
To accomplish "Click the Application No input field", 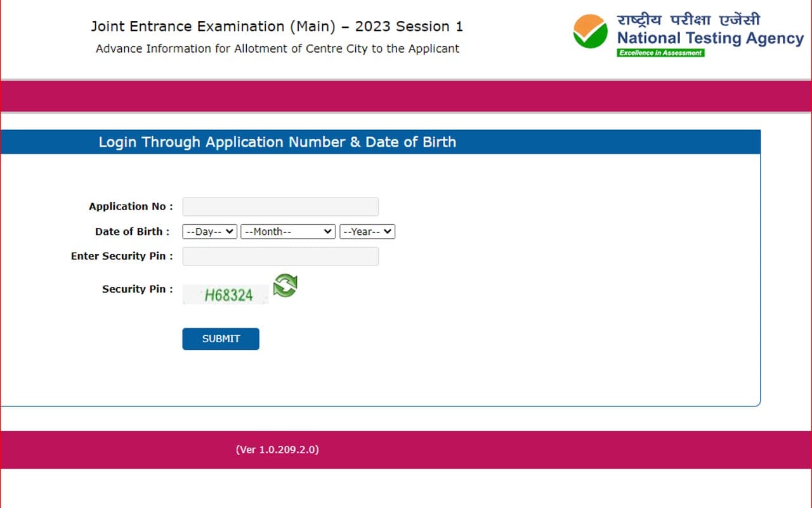I will 280,206.
